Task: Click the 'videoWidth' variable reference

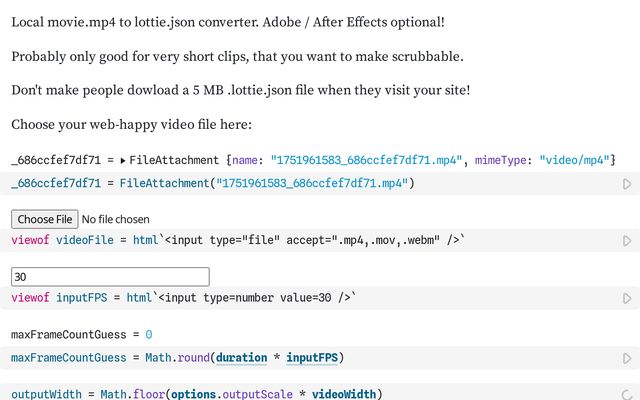Action: pos(344,394)
